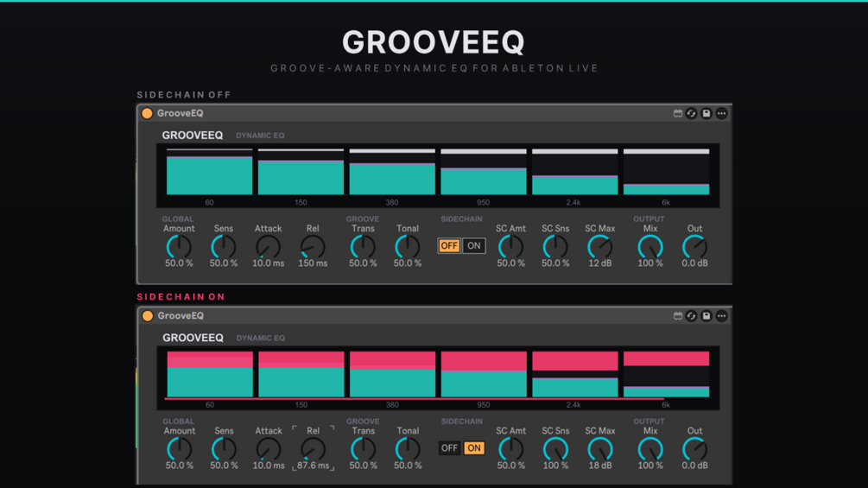Open three-dot options menu in bottom GrooveEQ device
Image resolution: width=868 pixels, height=488 pixels.
point(721,316)
